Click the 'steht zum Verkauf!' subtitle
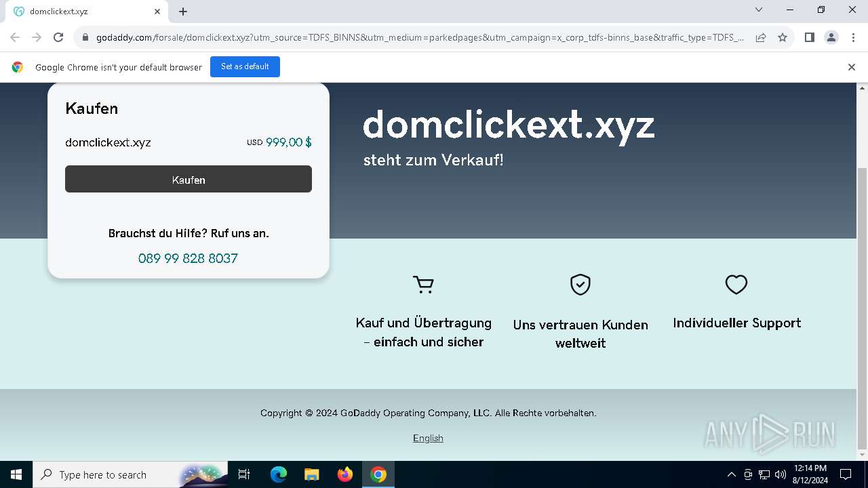 click(x=433, y=161)
